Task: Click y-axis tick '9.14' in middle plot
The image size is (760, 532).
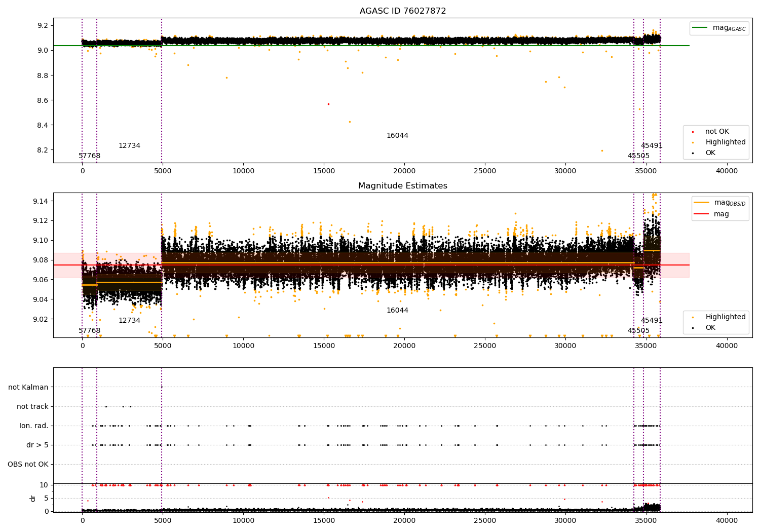Action: (x=41, y=202)
